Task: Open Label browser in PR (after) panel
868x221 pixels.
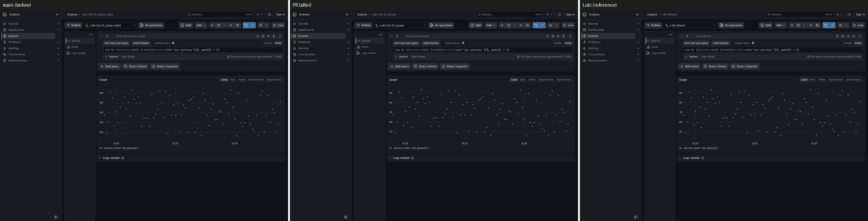Action: 431,43
